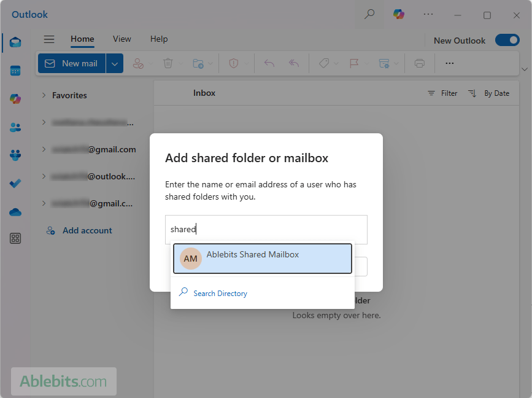Open the People contacts icon

(x=15, y=127)
